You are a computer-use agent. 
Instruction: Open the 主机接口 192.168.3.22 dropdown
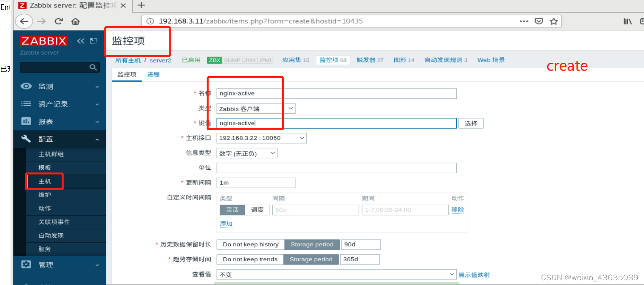click(262, 138)
